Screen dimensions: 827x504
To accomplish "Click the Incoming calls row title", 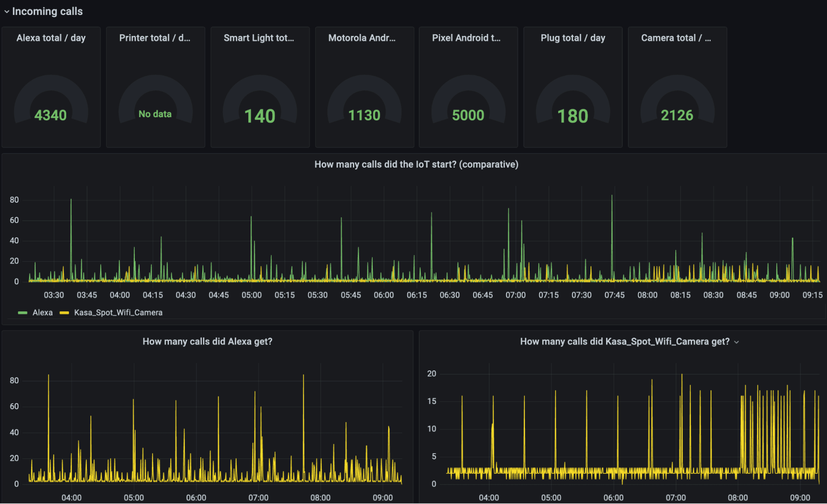I will [x=47, y=12].
